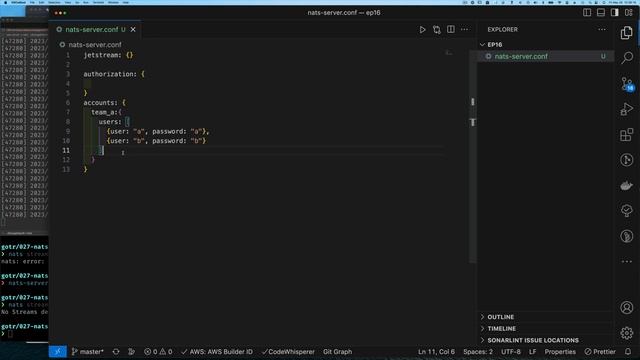Expand SONARLINT ISSUE LOCATIONS section
Image resolution: width=640 pixels, height=360 pixels.
tap(545, 340)
